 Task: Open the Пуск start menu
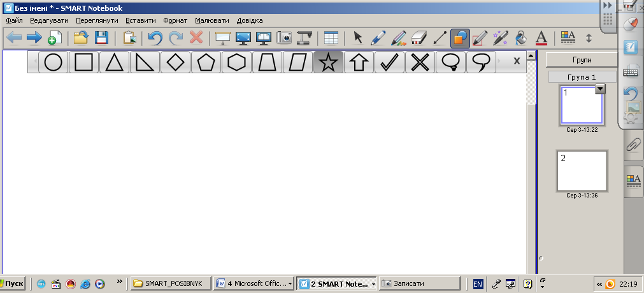point(13,283)
